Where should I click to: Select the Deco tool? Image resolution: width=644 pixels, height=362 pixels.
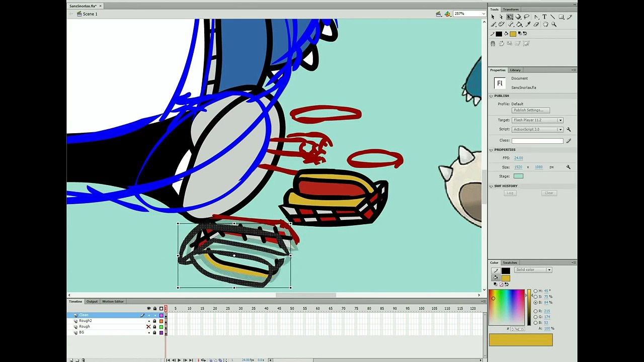502,24
